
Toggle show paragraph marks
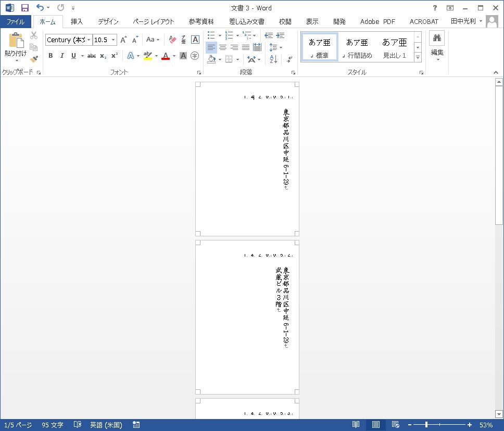tap(289, 59)
